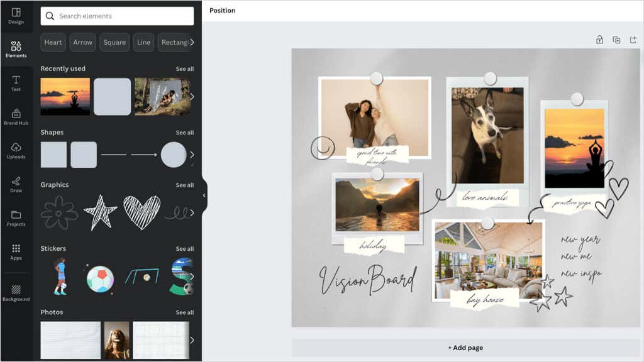
Task: Open the Apps grid
Action: coord(16,252)
